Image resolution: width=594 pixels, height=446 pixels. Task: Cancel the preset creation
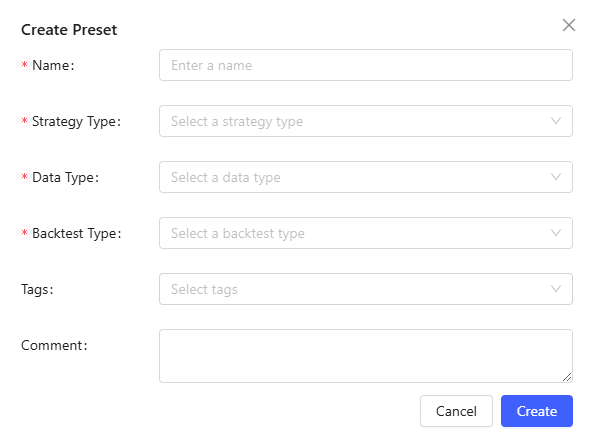(456, 411)
